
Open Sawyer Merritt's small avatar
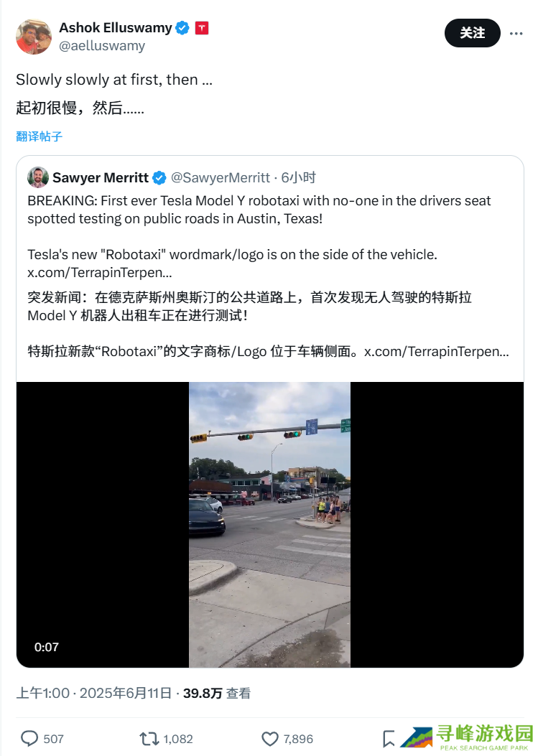pos(38,177)
